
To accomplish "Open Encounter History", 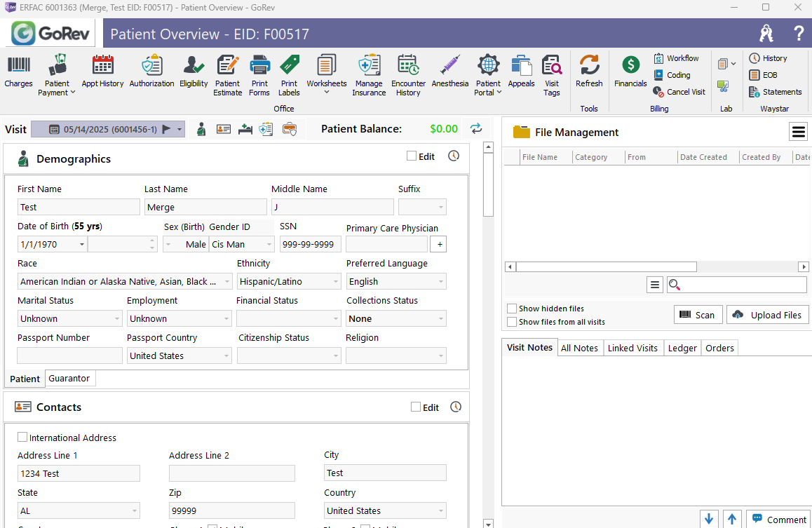I will [408, 76].
